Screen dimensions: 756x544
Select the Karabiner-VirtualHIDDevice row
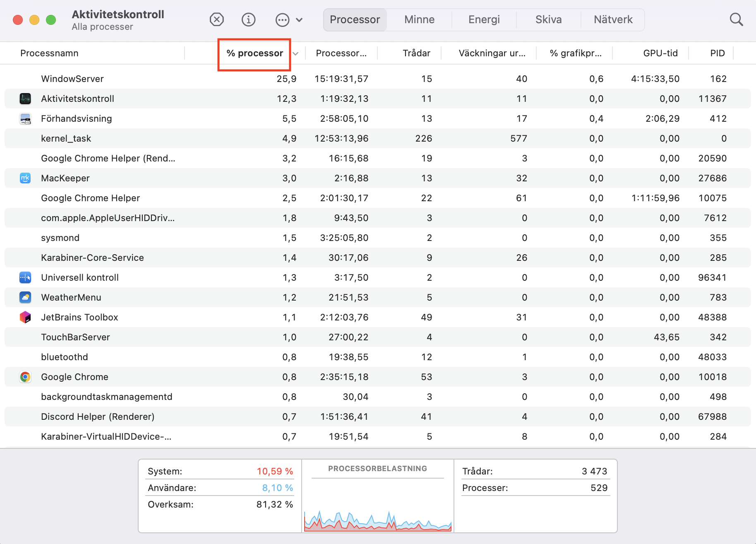tap(378, 436)
